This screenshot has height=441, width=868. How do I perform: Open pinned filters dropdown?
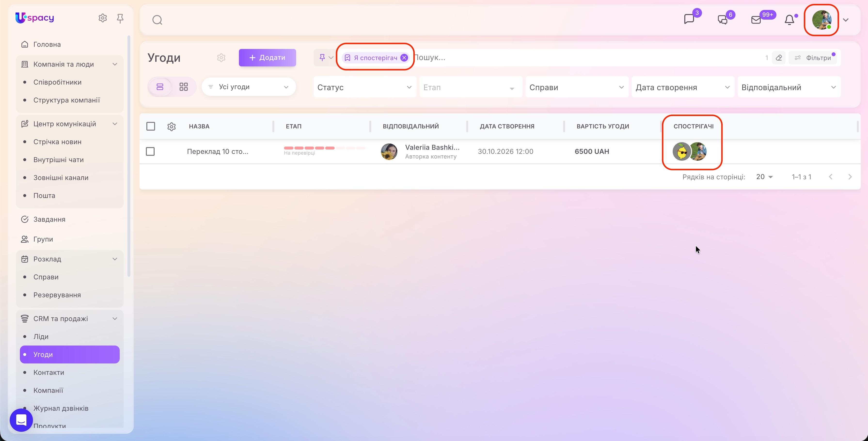[x=326, y=58]
